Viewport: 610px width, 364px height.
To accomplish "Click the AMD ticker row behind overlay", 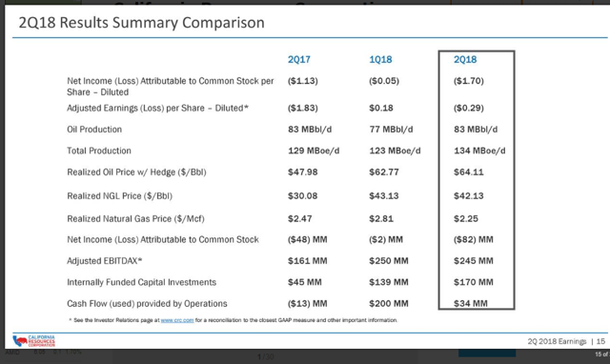I will (x=43, y=352).
